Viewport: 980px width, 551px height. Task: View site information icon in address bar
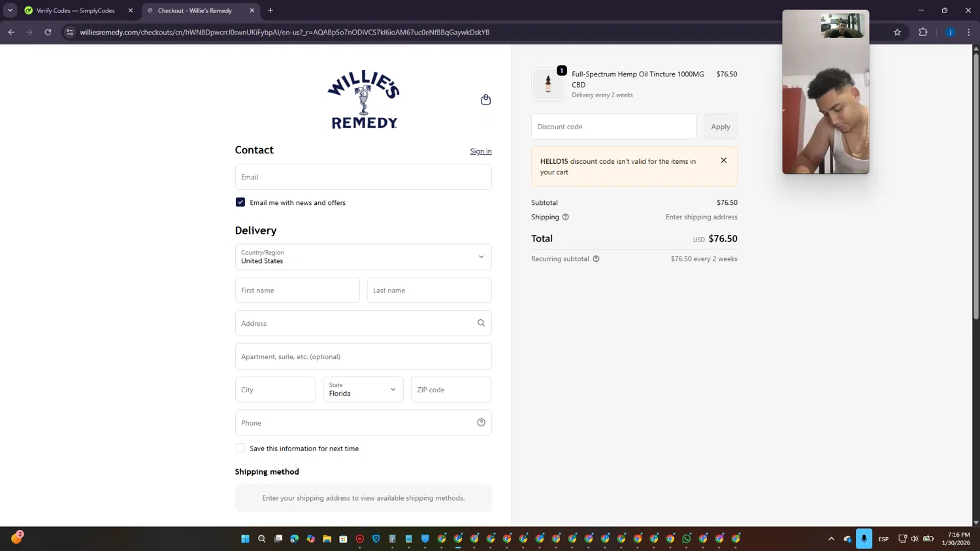(70, 32)
